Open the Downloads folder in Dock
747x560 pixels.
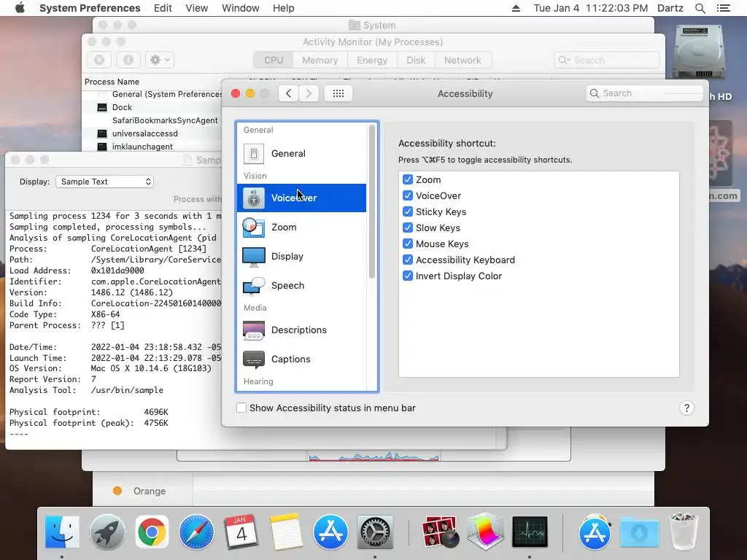coord(639,532)
